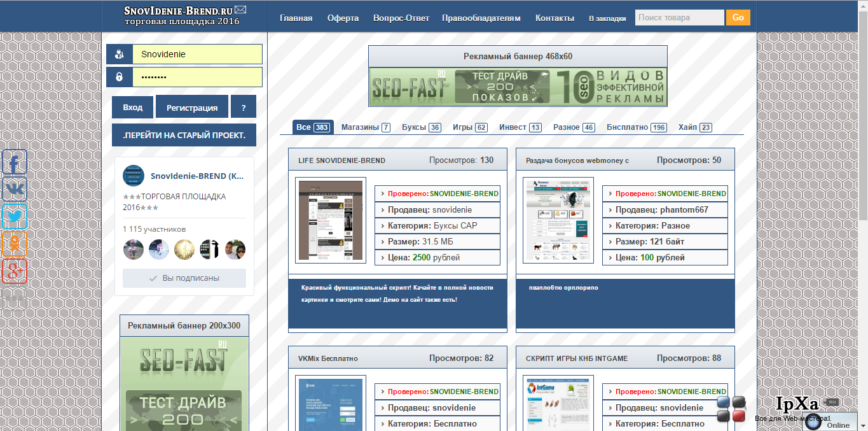
Task: Share the page on VK
Action: coord(15,190)
